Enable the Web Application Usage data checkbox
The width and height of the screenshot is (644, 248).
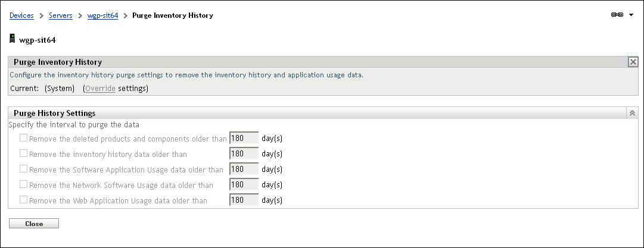coord(24,200)
